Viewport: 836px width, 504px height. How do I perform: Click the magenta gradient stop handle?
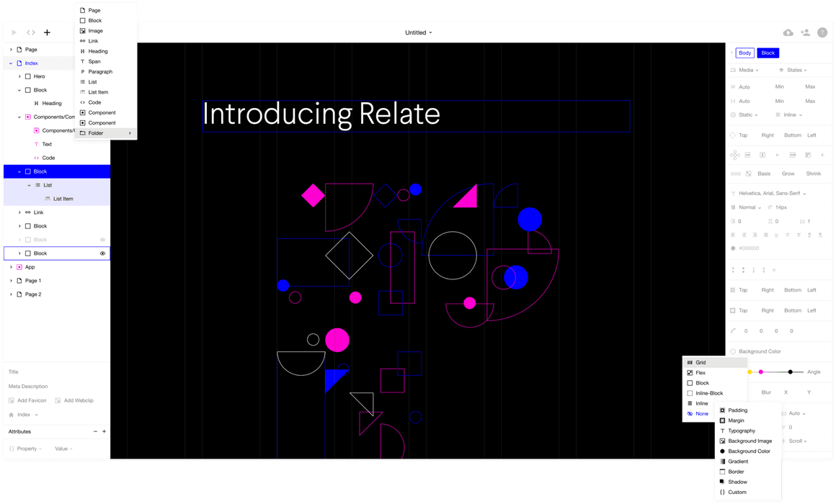click(x=761, y=372)
